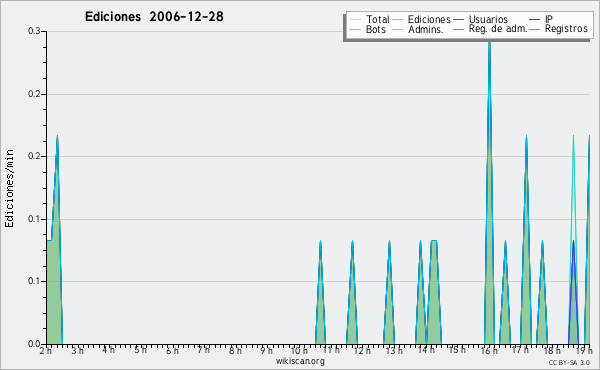This screenshot has width=600, height=370.
Task: Click the 0.0 y-axis value
Action: (x=34, y=344)
